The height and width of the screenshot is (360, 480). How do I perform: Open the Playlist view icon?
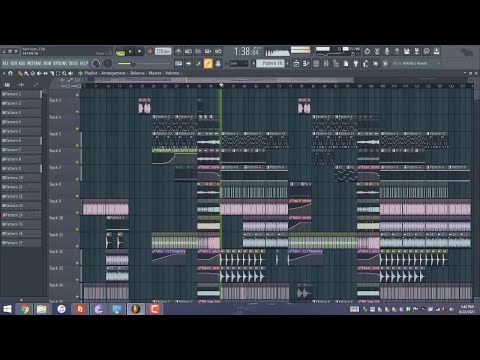click(x=296, y=63)
